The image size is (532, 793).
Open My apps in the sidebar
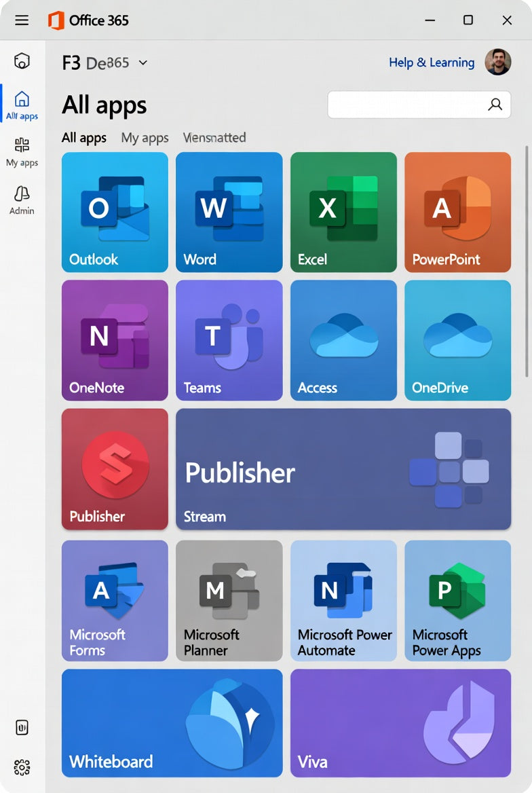pos(22,152)
